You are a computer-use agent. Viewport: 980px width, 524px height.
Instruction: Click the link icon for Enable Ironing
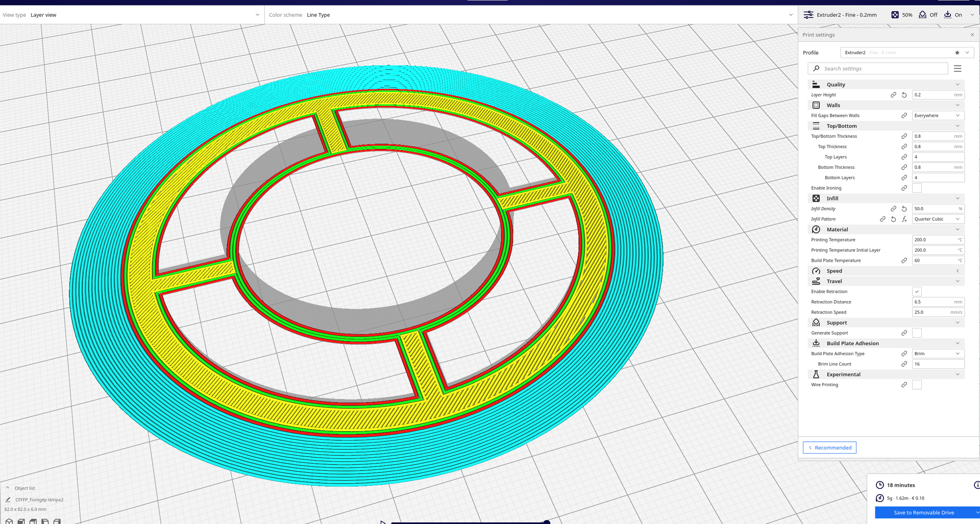(x=904, y=188)
